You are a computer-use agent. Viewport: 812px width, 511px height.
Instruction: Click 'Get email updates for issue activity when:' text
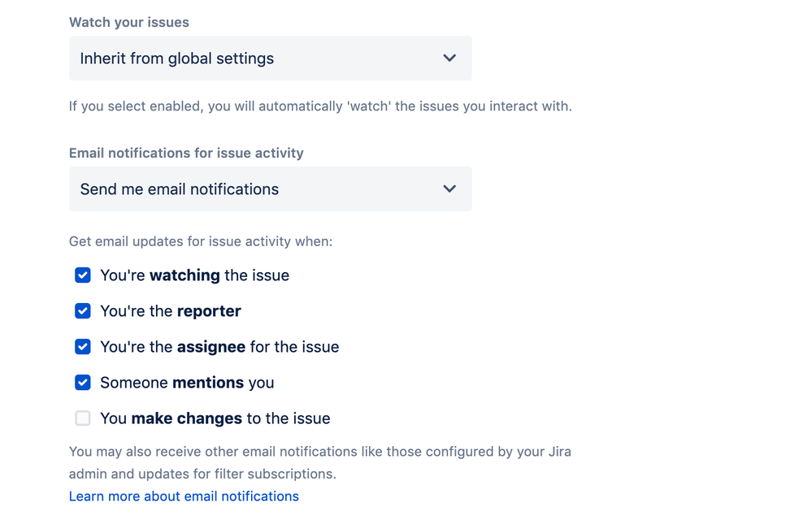tap(201, 242)
